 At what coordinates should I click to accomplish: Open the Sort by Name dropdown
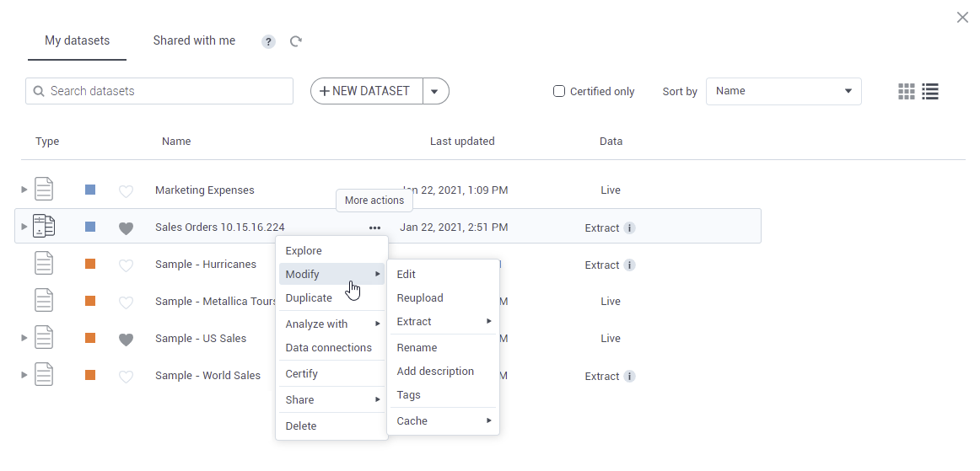(783, 91)
